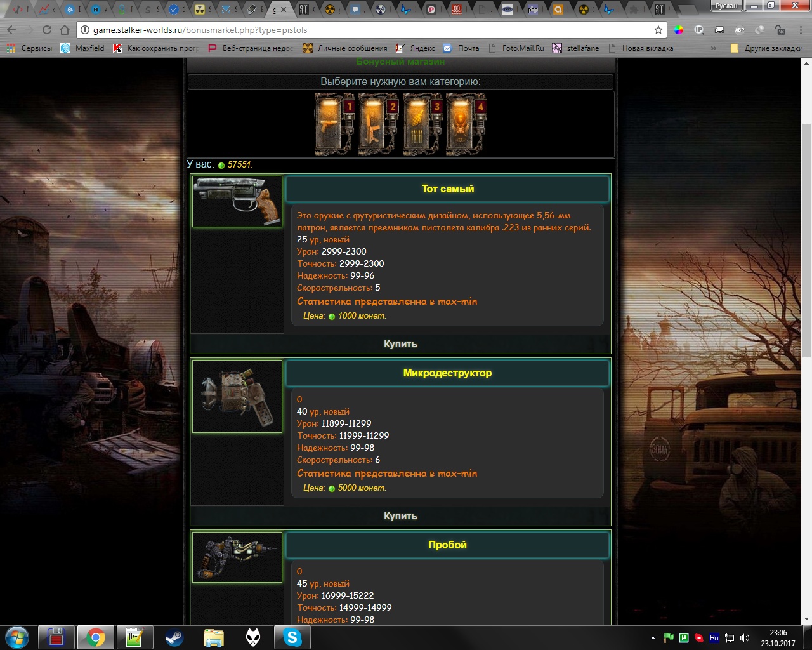Buy the Микродеструктор with Купить
The width and height of the screenshot is (812, 650).
pyautogui.click(x=400, y=516)
